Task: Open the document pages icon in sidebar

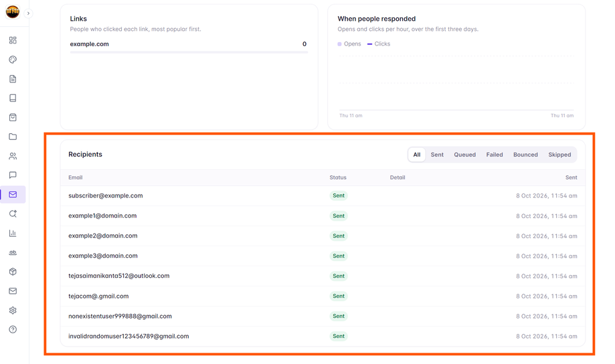Action: (13, 79)
